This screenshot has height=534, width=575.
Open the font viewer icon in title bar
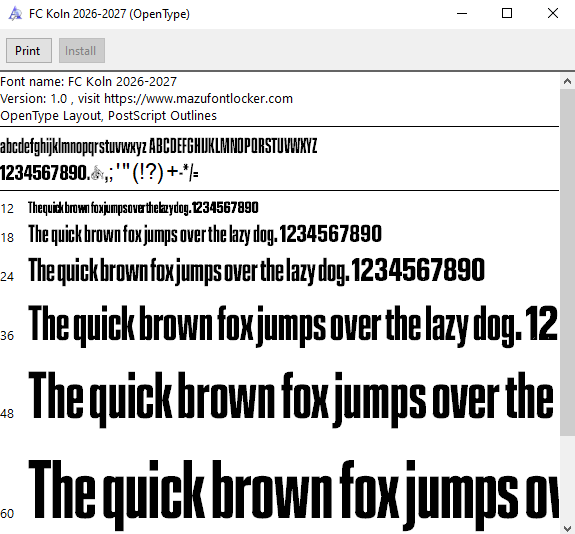(15, 14)
